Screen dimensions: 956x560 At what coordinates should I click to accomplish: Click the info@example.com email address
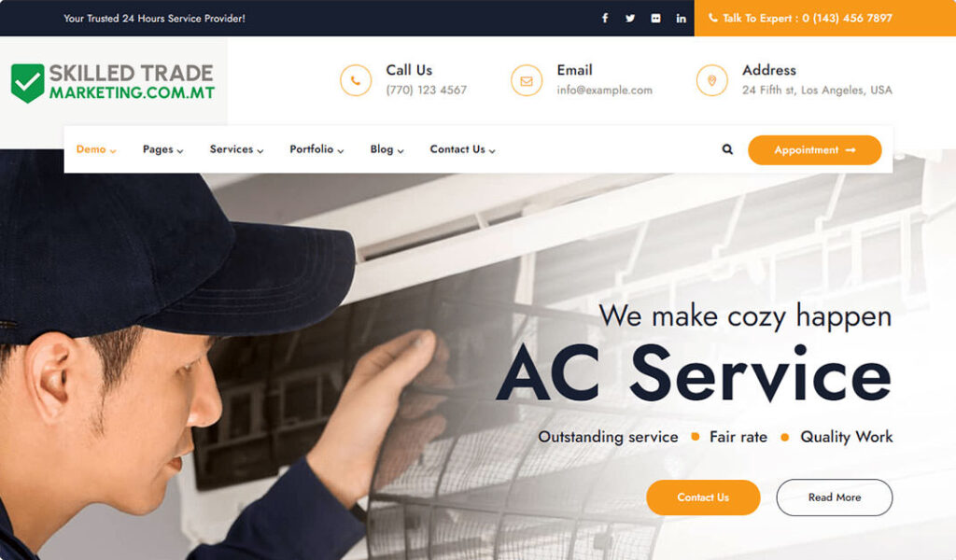(x=604, y=91)
